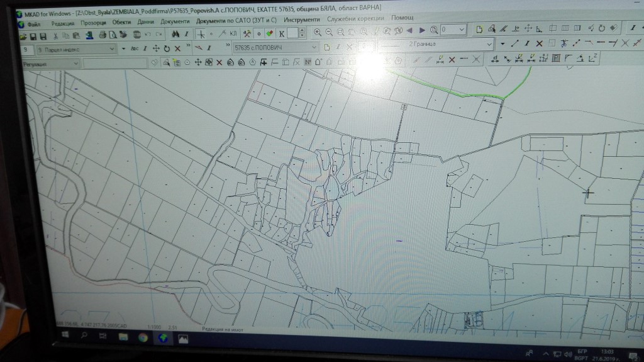Open the Файл menu
The height and width of the screenshot is (362, 644).
click(33, 23)
